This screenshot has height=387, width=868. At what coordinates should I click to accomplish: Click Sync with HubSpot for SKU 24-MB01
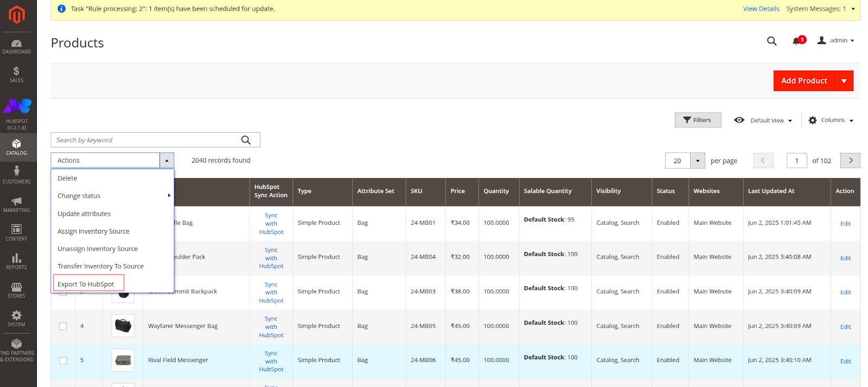pos(271,223)
